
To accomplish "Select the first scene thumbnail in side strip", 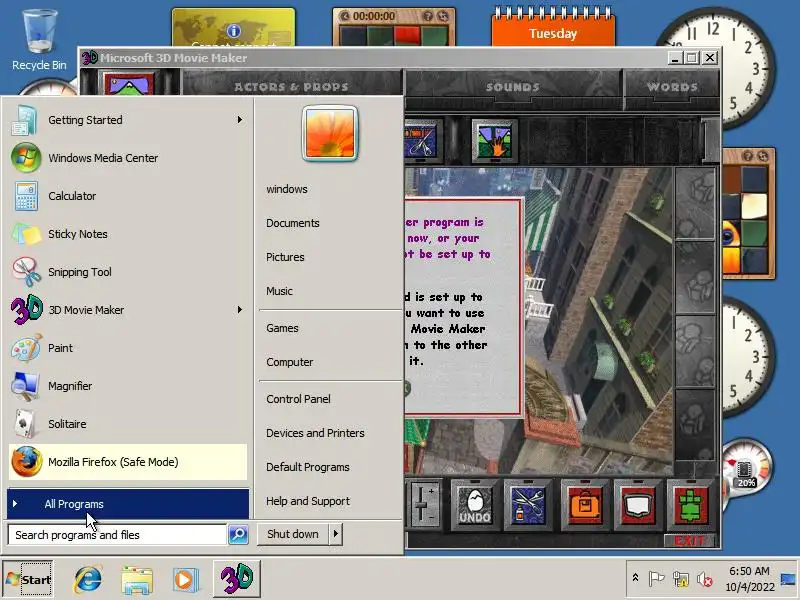I will coord(695,204).
